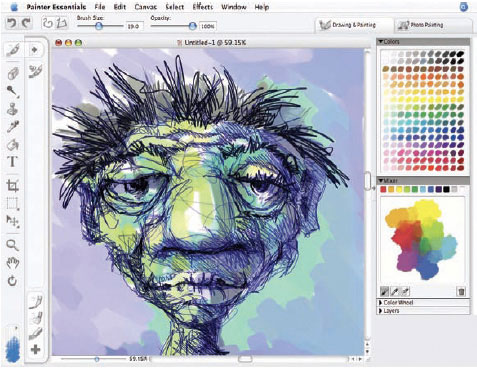
Task: Click the blue main color swatch
Action: (x=13, y=349)
